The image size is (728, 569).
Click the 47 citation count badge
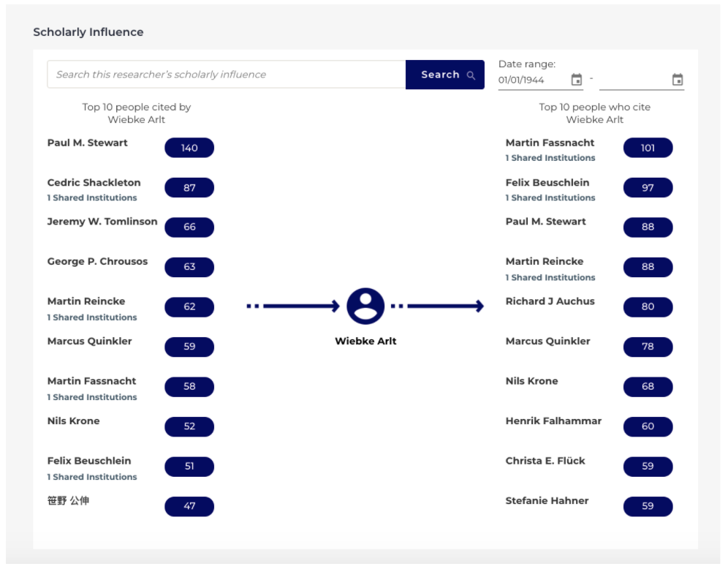point(189,506)
